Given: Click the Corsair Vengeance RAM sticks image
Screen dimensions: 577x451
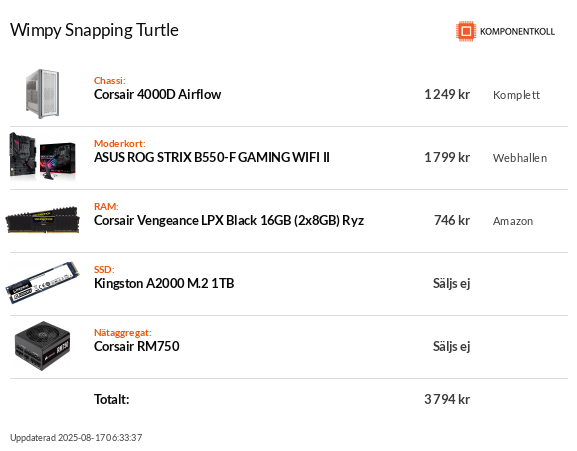Looking at the screenshot, I should [43, 220].
